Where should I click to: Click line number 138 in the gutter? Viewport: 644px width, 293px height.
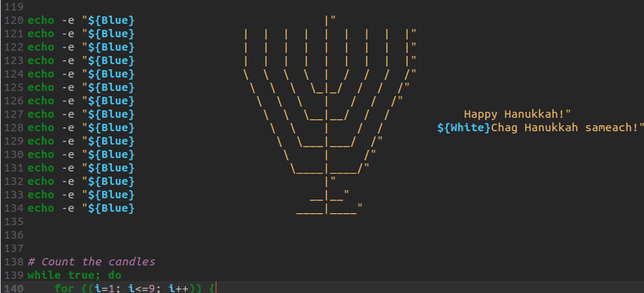[x=12, y=262]
